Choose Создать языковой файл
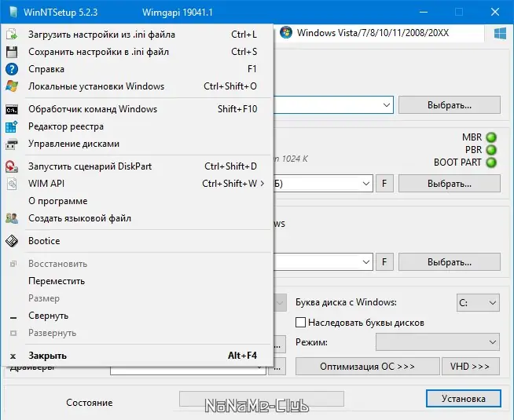 pyautogui.click(x=138, y=218)
